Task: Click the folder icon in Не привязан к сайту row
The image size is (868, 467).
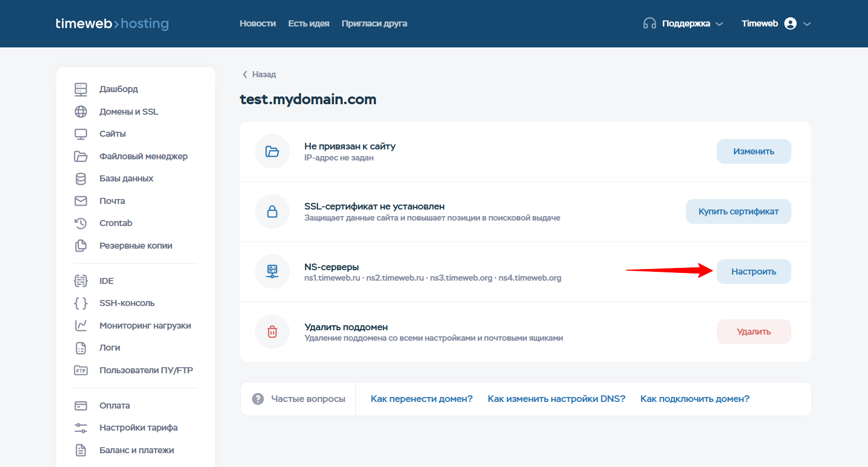Action: point(272,152)
